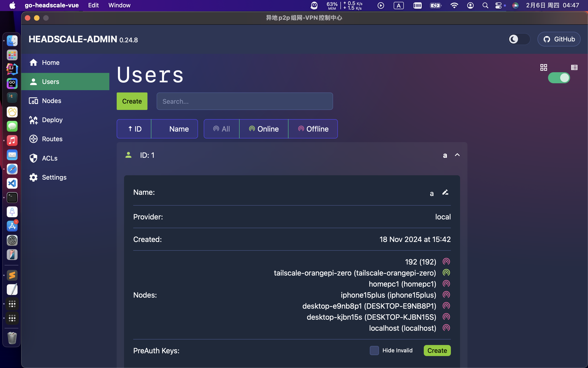Select Users in the sidebar
The image size is (588, 368).
pyautogui.click(x=65, y=81)
